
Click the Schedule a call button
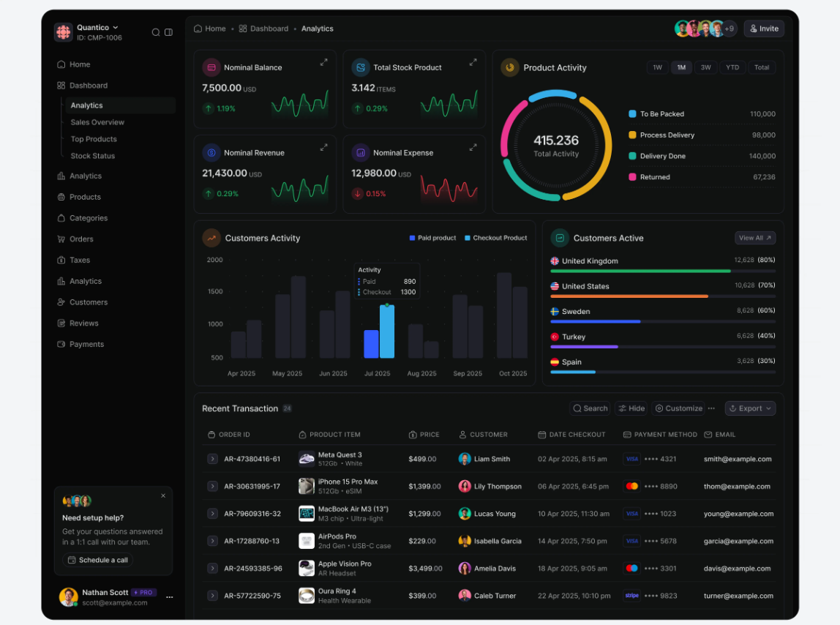tap(97, 560)
